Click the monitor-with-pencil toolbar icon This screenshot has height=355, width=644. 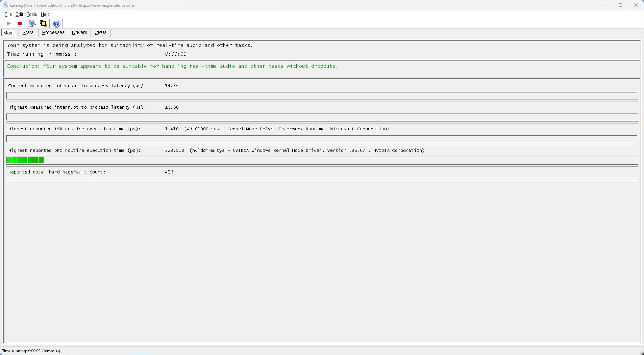(32, 23)
